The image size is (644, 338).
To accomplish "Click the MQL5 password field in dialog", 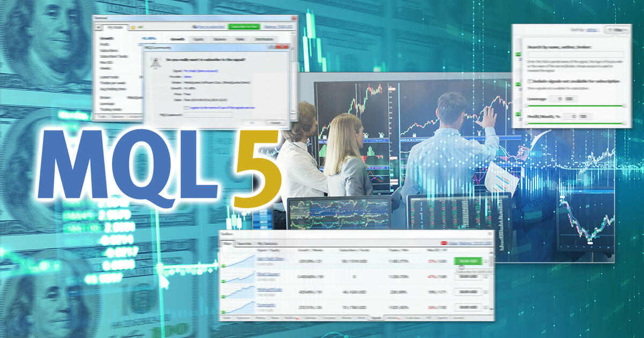I will tap(208, 115).
